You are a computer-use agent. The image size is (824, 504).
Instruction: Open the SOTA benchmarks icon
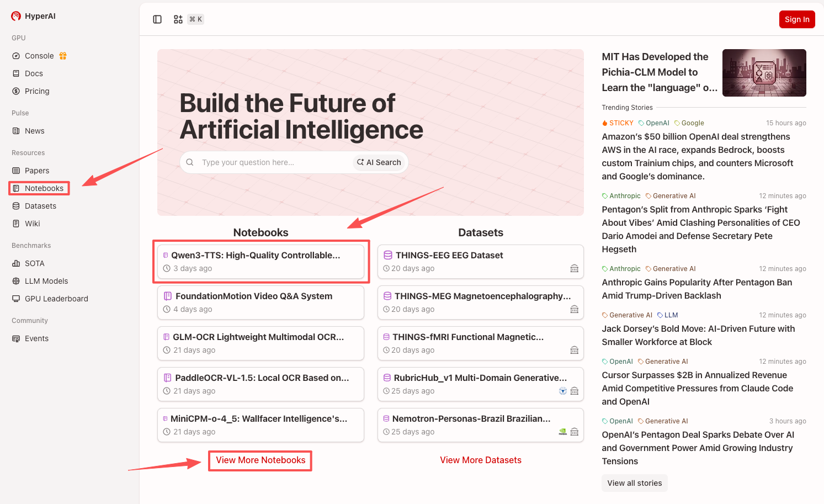(16, 263)
